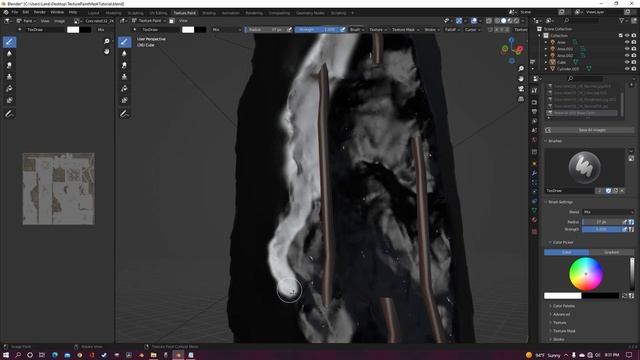Select the Color tab in Color Picker

(566, 252)
